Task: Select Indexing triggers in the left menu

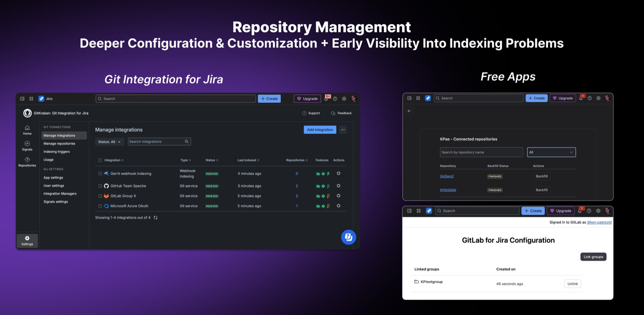Action: [x=57, y=152]
